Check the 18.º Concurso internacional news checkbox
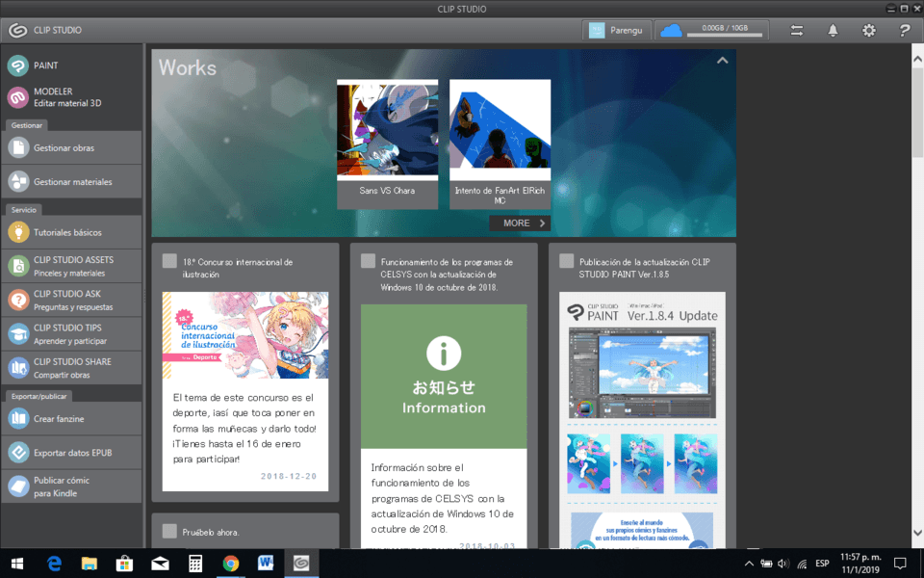924x578 pixels. [x=169, y=261]
